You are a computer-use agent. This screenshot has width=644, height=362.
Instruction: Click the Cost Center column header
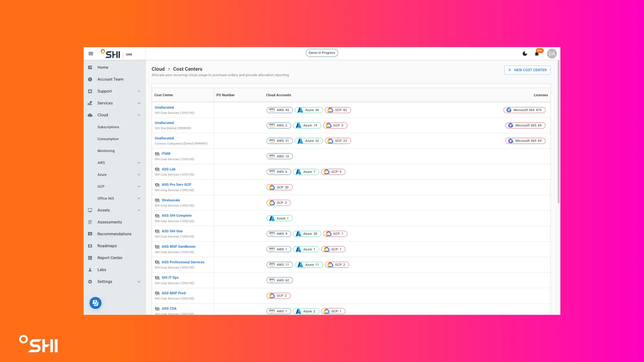coord(164,95)
